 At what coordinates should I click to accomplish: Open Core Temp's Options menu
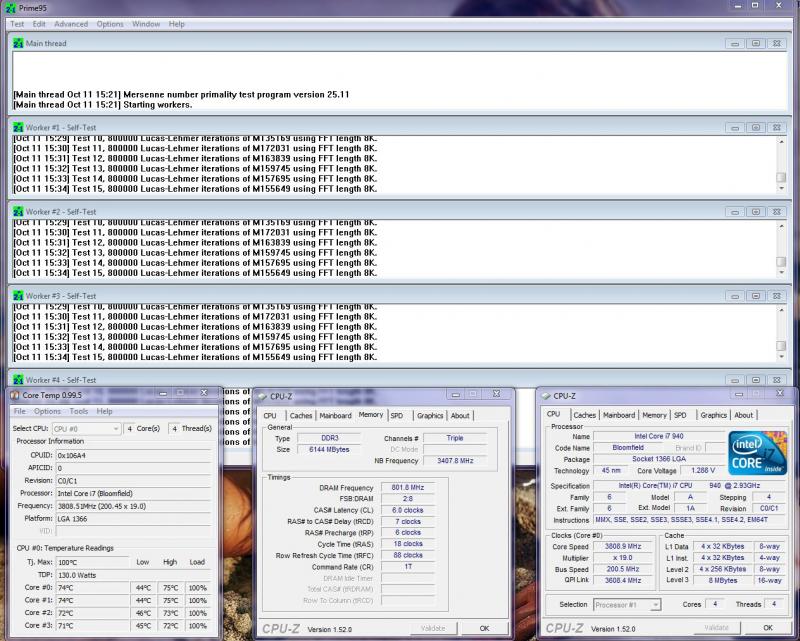pos(47,411)
